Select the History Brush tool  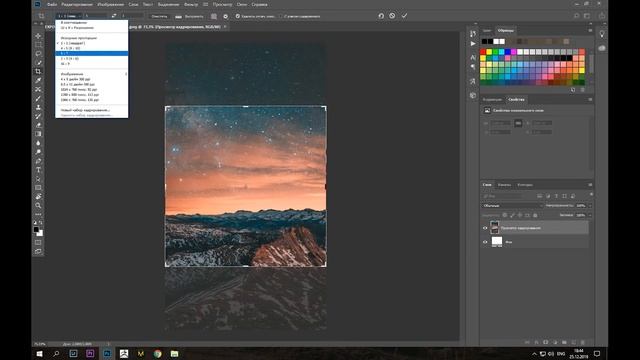[x=38, y=116]
